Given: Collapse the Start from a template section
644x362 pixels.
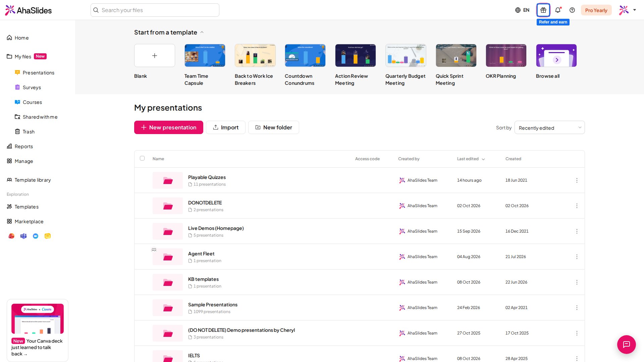Looking at the screenshot, I should [202, 33].
